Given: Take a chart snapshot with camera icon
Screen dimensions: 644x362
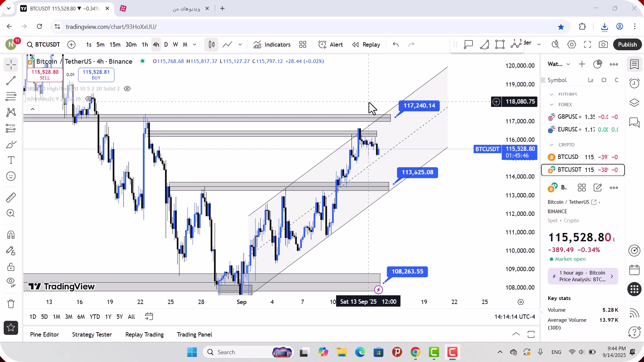Looking at the screenshot, I should (603, 45).
